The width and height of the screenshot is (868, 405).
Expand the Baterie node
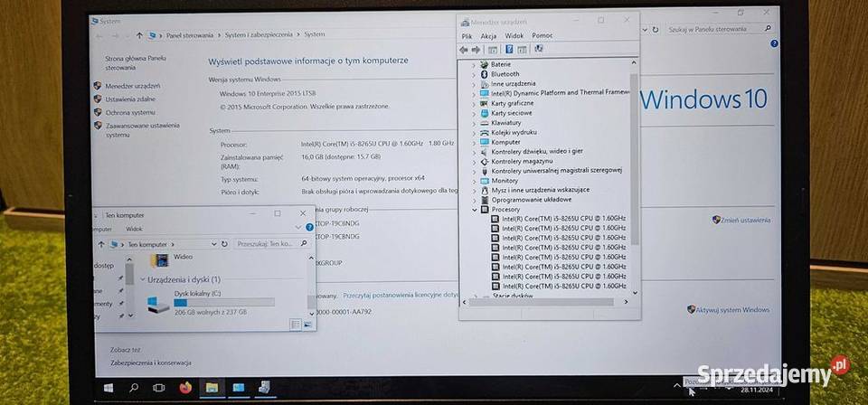tap(473, 65)
